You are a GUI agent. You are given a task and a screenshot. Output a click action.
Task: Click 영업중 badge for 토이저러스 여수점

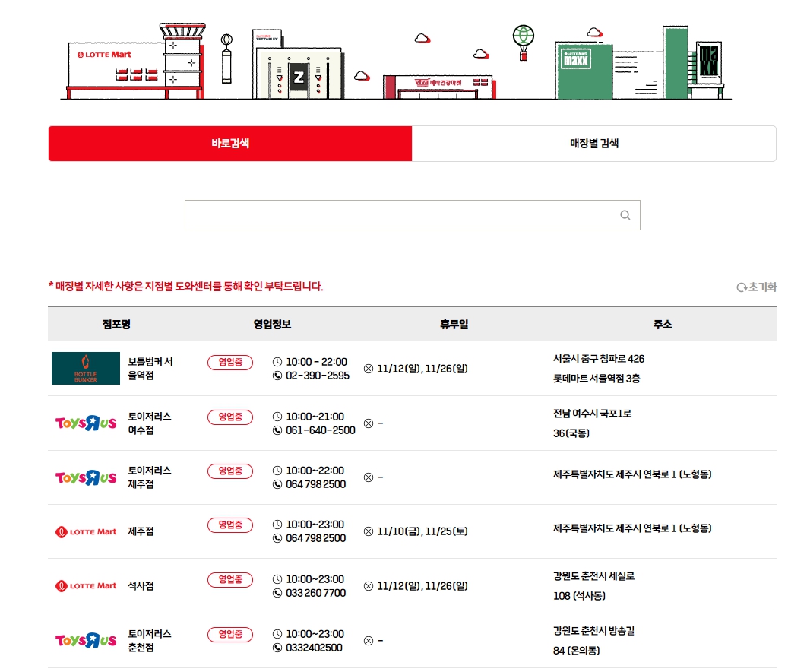tap(230, 417)
